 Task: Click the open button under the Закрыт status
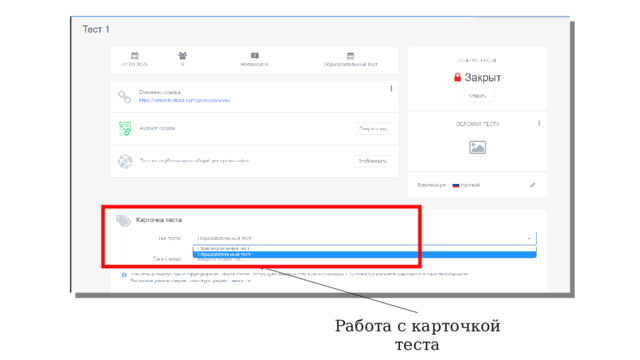(477, 96)
